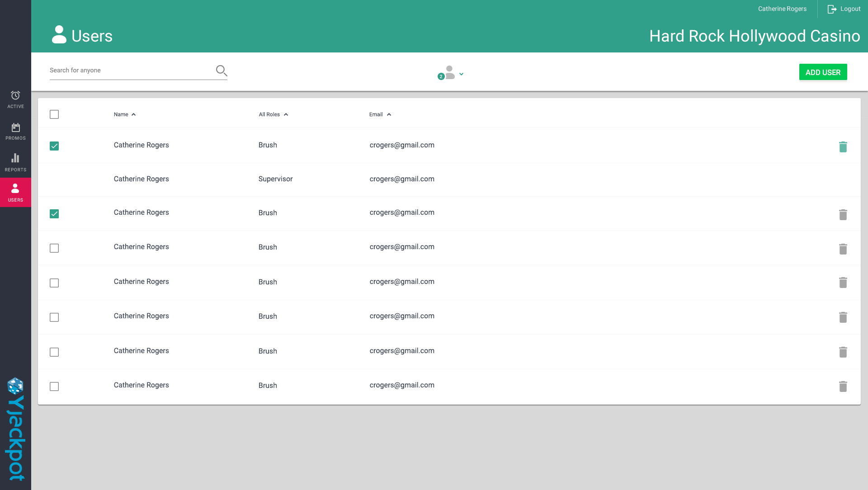Click the Jackpot dice logo

coord(15,386)
